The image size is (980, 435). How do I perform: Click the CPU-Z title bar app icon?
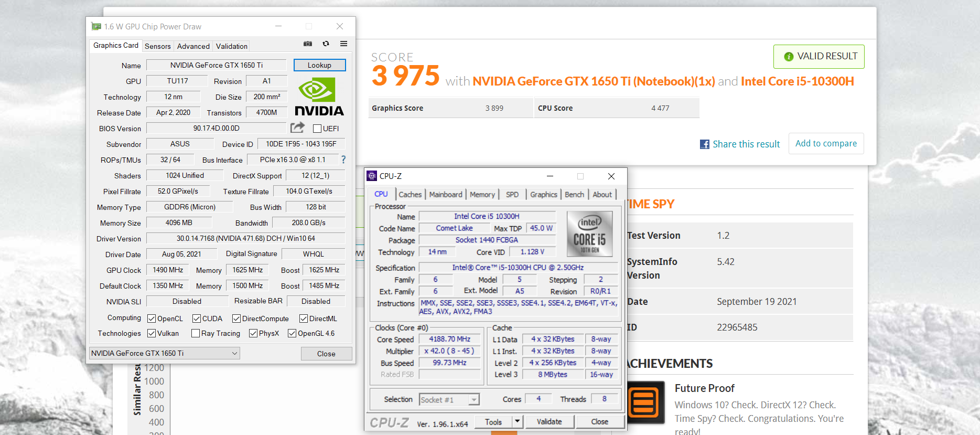[372, 176]
